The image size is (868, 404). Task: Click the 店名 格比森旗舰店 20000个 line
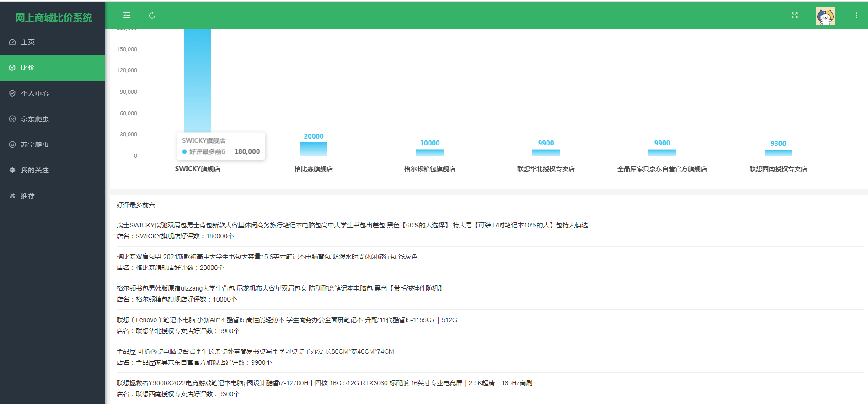[x=171, y=268]
